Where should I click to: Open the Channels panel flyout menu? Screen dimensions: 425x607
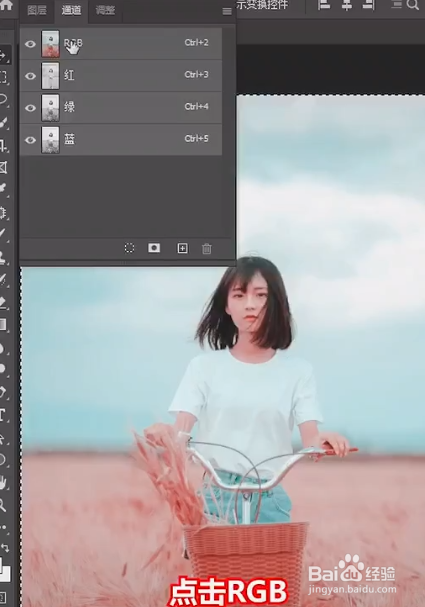point(227,11)
